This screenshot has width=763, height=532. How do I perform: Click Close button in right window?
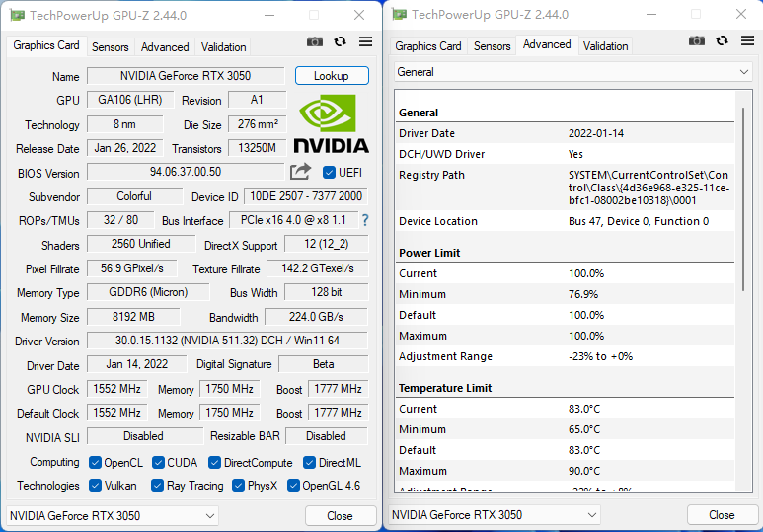[x=723, y=514]
